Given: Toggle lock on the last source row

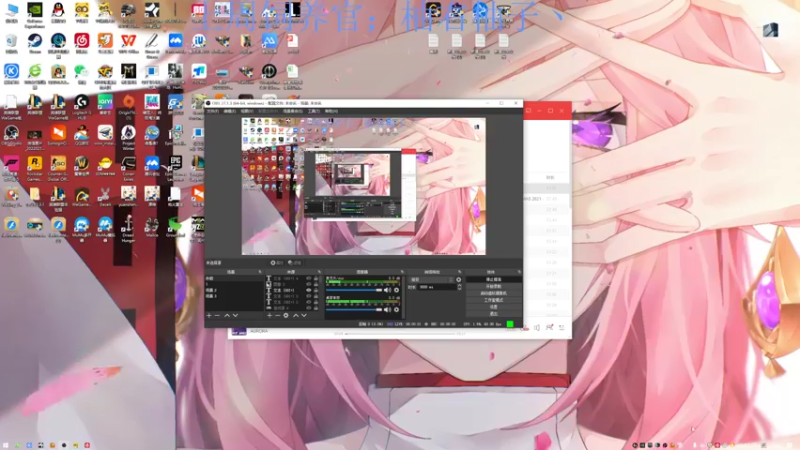Looking at the screenshot, I should coord(316,308).
